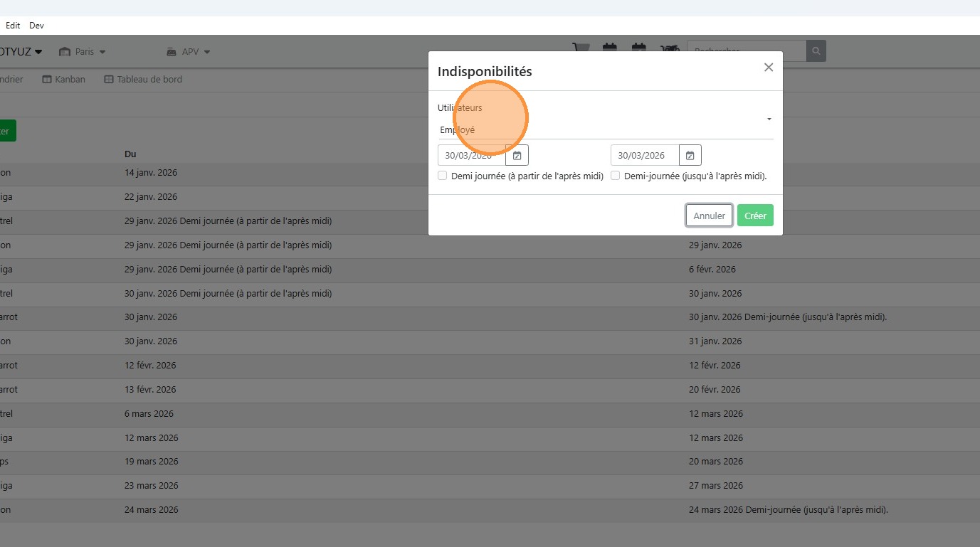The height and width of the screenshot is (547, 980).
Task: Click the 19 mars 2026 start date cell
Action: pyautogui.click(x=152, y=462)
